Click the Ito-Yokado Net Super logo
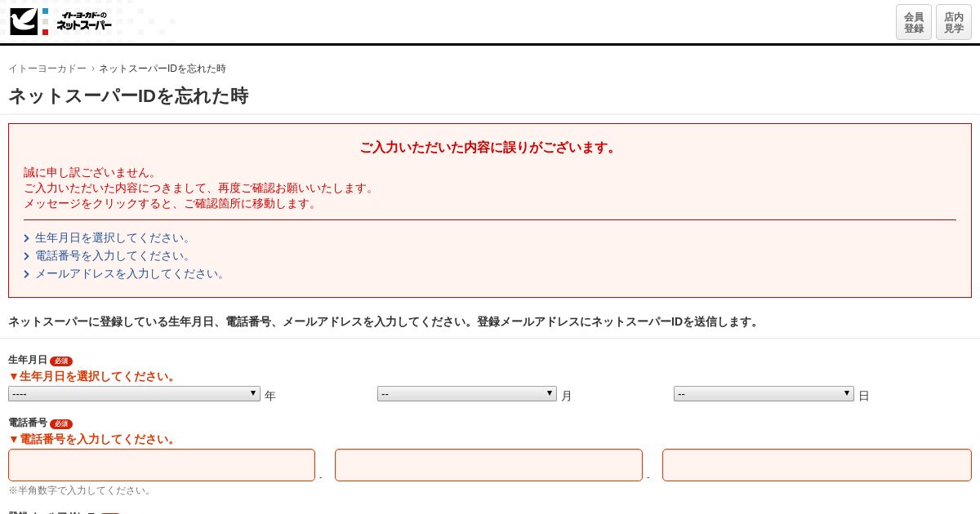Viewport: 980px width, 514px height. pos(61,21)
